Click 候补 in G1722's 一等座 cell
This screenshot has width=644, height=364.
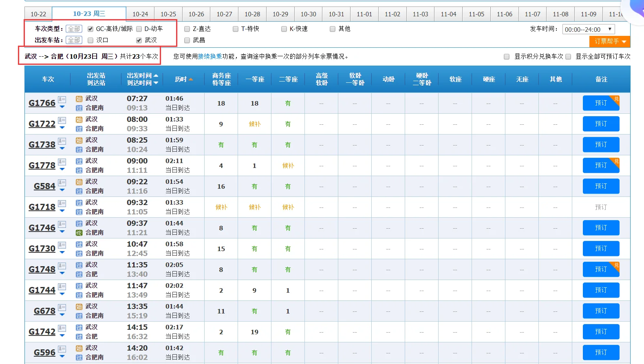pos(254,124)
